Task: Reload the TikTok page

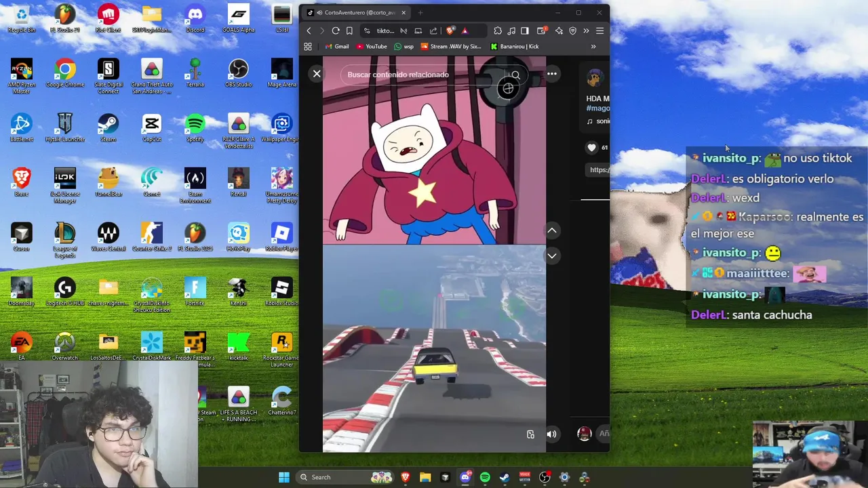Action: 336,30
